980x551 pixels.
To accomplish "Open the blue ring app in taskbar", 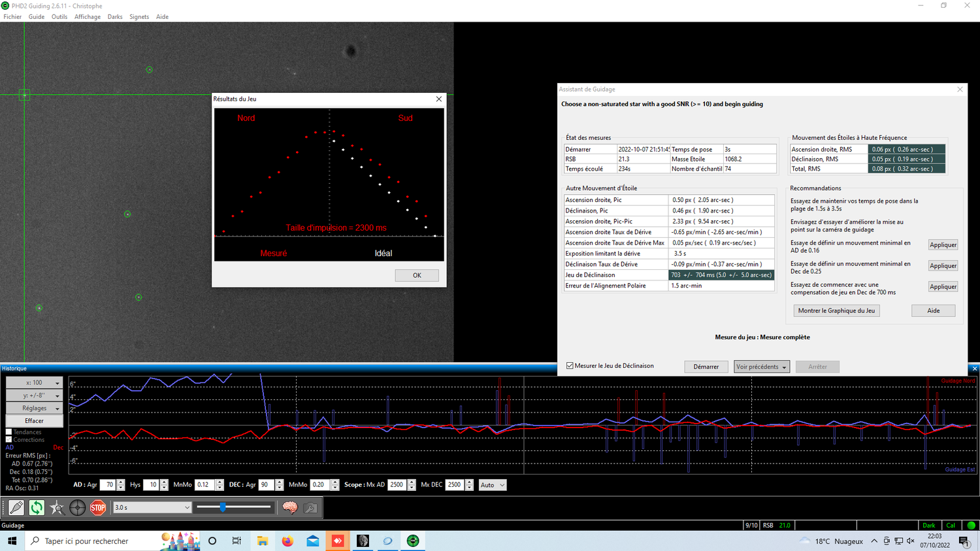I will coord(388,541).
